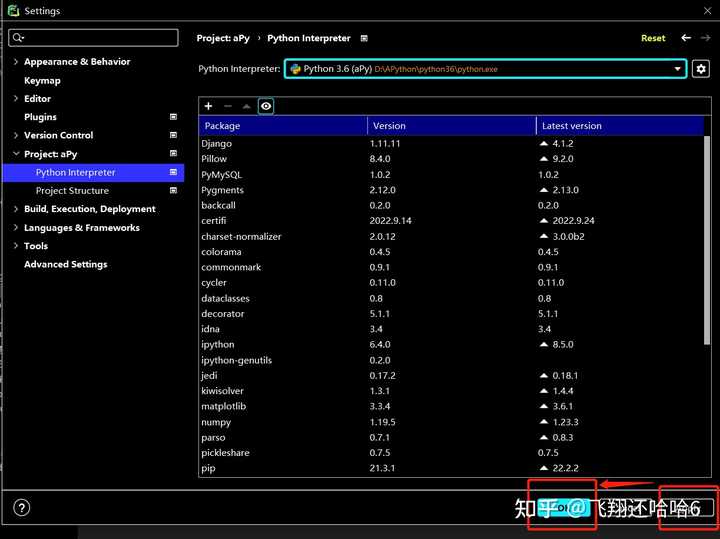Select the Django package row
The image size is (720, 539).
tap(451, 144)
